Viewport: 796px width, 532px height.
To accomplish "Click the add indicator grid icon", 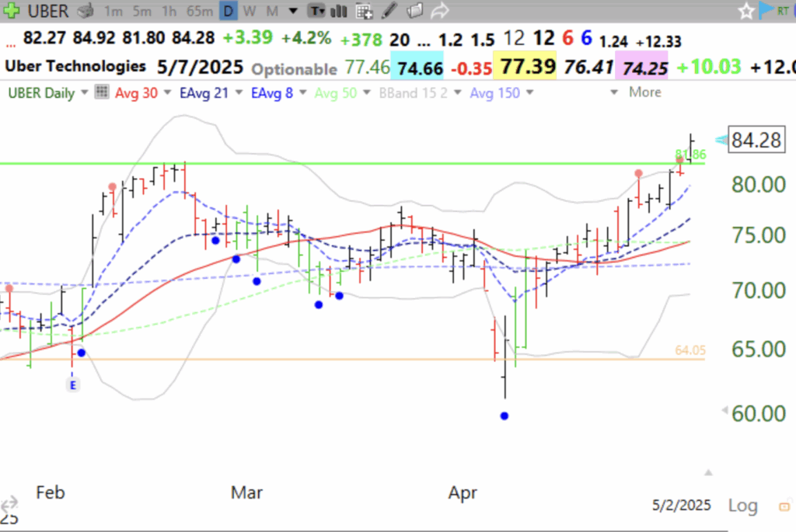I will point(364,11).
